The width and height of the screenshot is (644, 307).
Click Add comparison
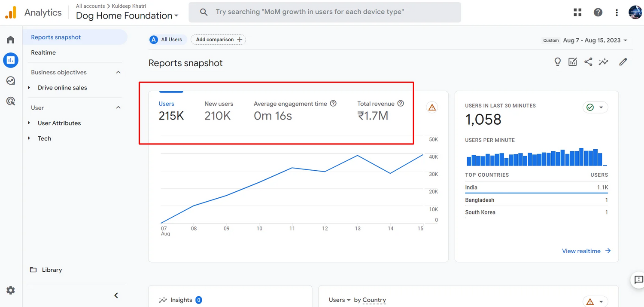point(219,40)
